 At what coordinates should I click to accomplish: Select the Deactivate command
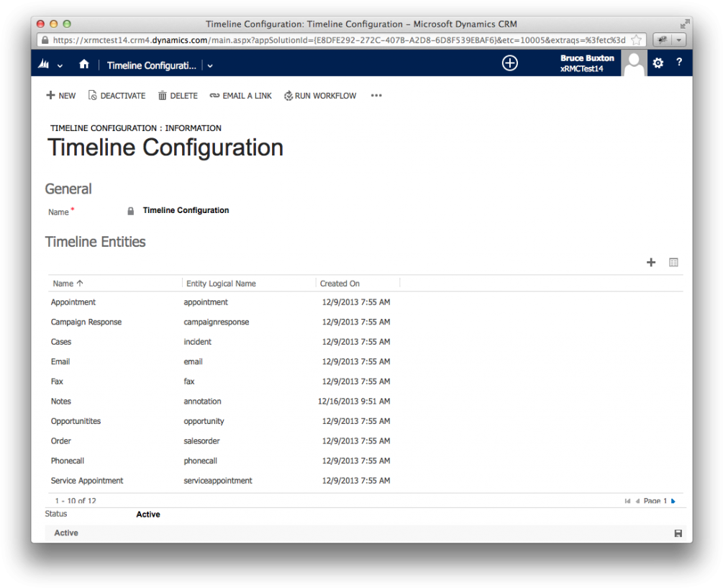coord(117,95)
